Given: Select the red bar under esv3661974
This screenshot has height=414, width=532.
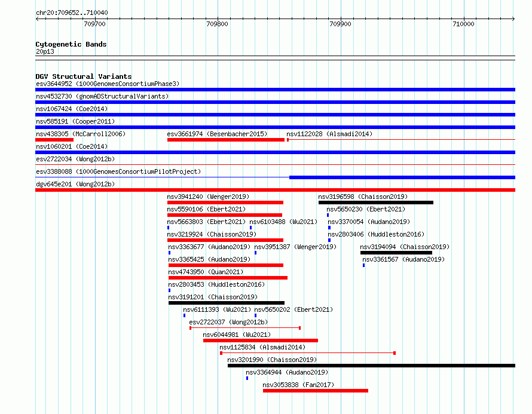Looking at the screenshot, I should coord(225,140).
